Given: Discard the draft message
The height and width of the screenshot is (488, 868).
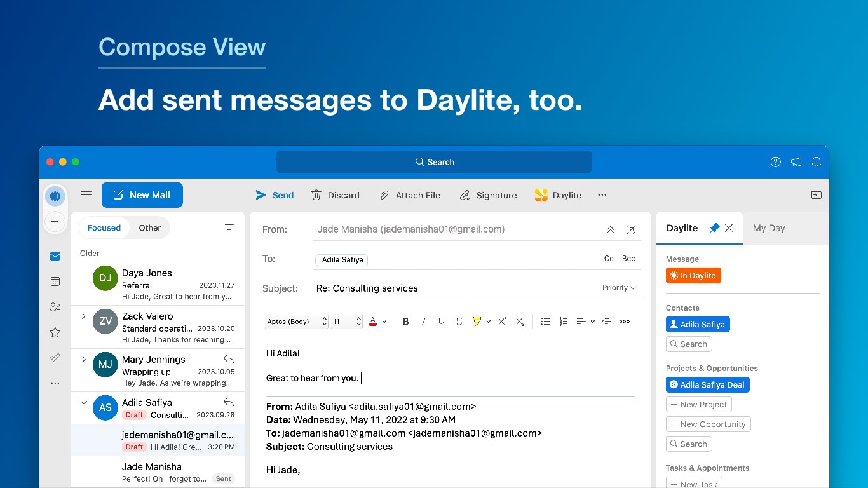Looking at the screenshot, I should point(336,195).
